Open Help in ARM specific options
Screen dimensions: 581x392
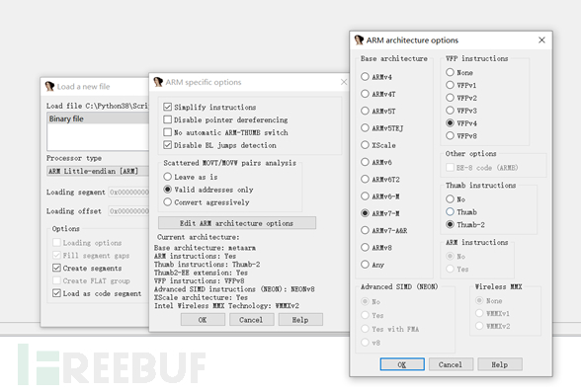pos(300,320)
